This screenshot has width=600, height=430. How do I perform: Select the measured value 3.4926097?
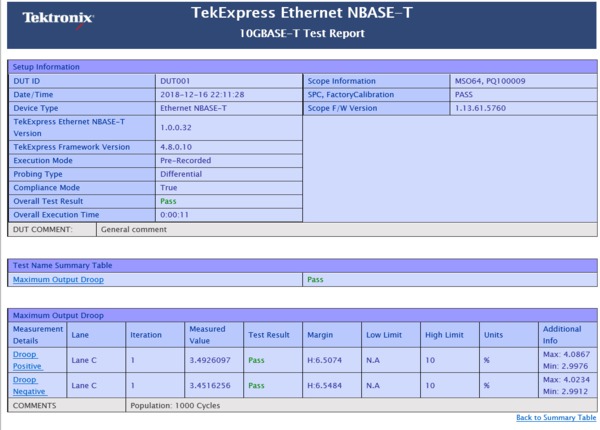[x=210, y=359]
